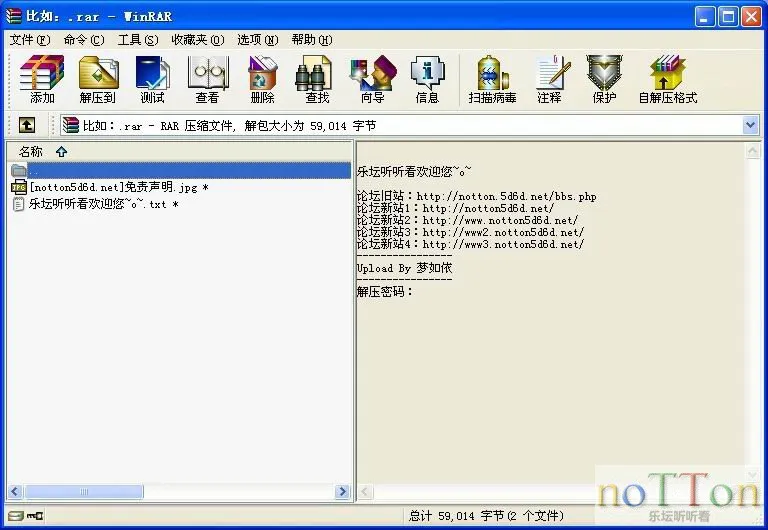Click the file list horizontal scrollbar

180,492
